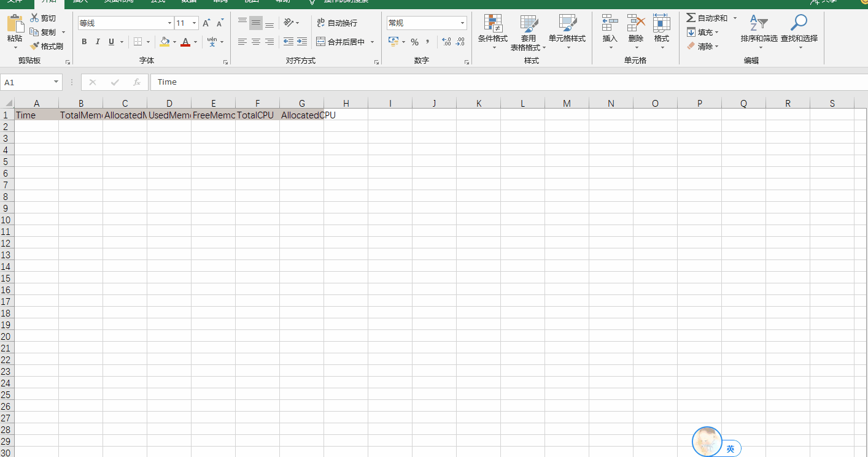Click the insert function fx icon
Image resolution: width=868 pixels, height=457 pixels.
click(x=137, y=82)
